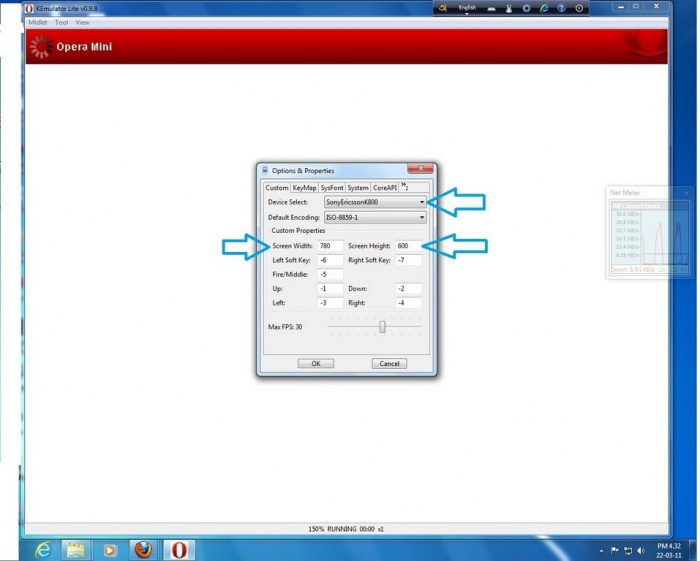Click the Left key input field
The height and width of the screenshot is (561, 700).
[330, 303]
